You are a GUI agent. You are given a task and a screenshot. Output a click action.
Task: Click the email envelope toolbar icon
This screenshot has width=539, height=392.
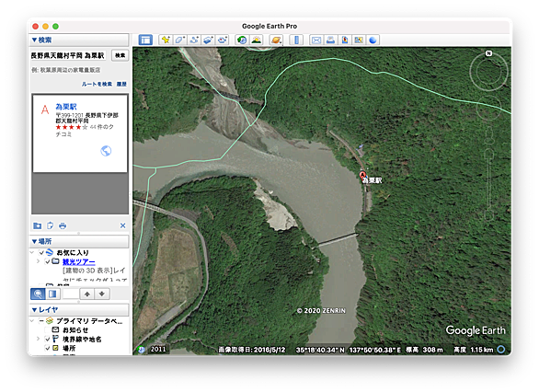[x=315, y=40]
